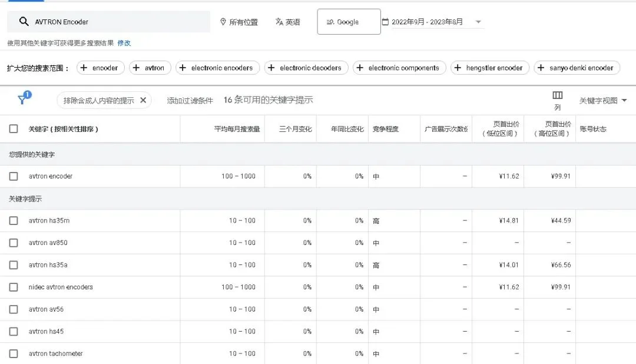Open the filter funnel icon
636x364 pixels.
23,99
